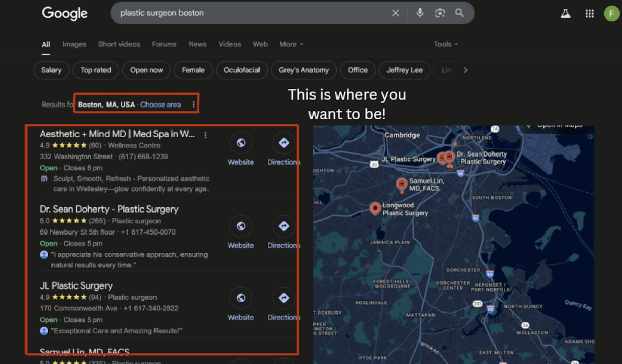622x364 pixels.
Task: Open the Google apps grid icon
Action: tap(590, 14)
